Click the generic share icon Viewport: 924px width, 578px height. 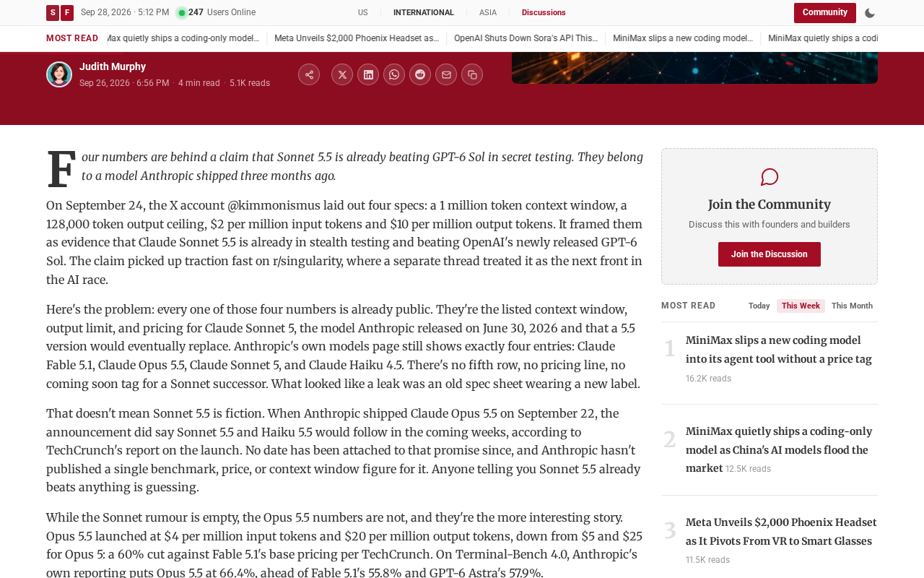tap(309, 74)
